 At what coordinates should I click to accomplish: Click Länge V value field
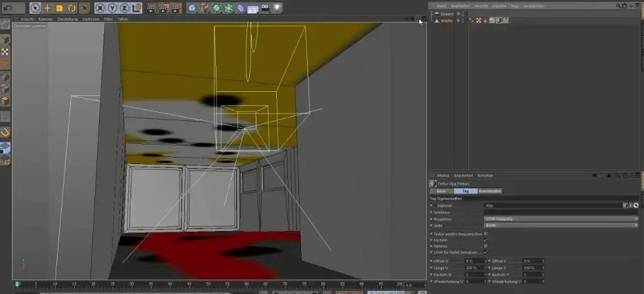[534, 268]
